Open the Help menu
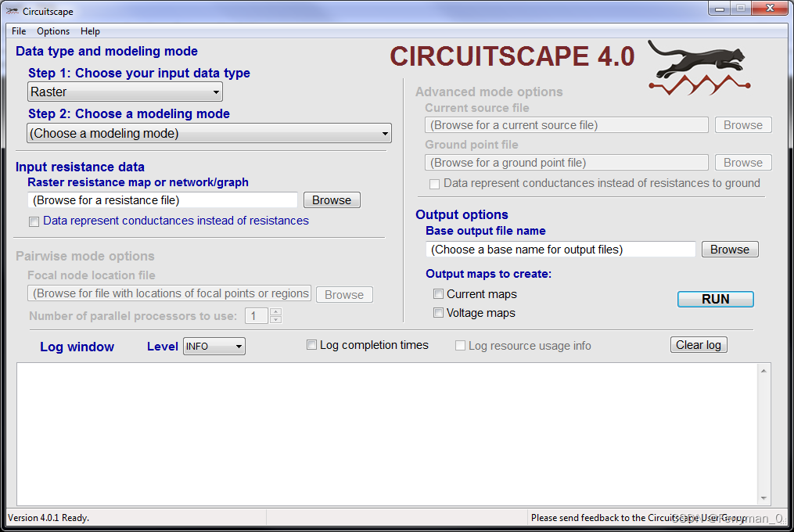The height and width of the screenshot is (532, 794). [90, 31]
